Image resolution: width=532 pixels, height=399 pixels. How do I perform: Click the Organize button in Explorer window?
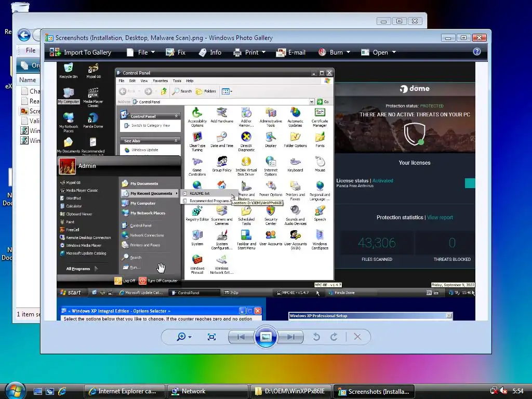(31, 65)
